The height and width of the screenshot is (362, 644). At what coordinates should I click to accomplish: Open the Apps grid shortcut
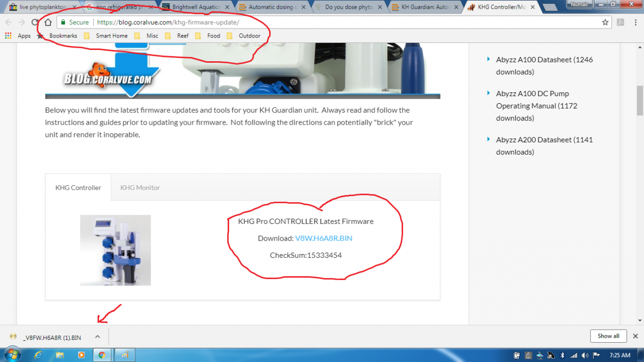click(x=18, y=36)
